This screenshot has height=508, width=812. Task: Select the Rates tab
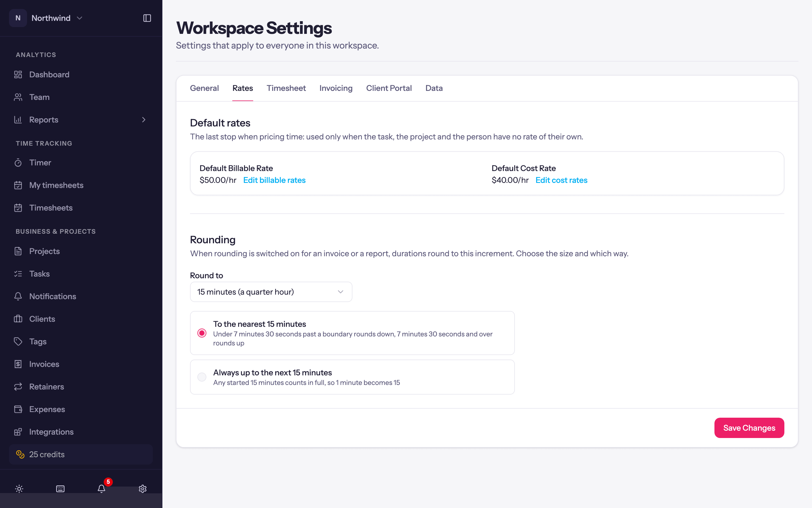click(x=242, y=88)
